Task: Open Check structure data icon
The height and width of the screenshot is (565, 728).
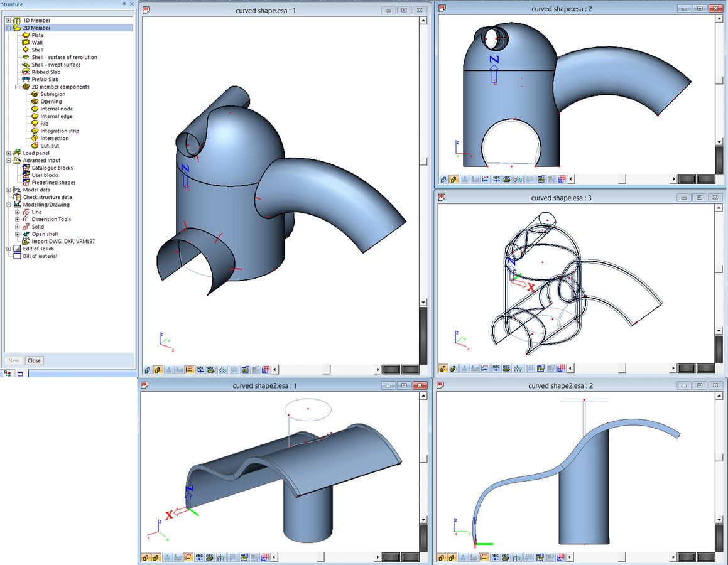Action: [x=17, y=197]
